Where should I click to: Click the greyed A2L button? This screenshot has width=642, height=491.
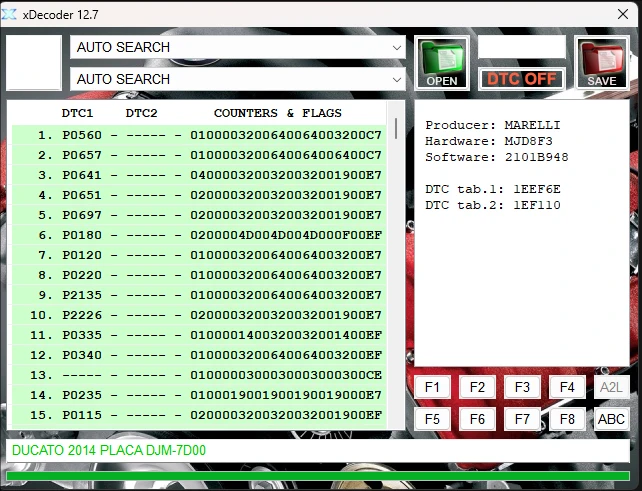[x=611, y=387]
